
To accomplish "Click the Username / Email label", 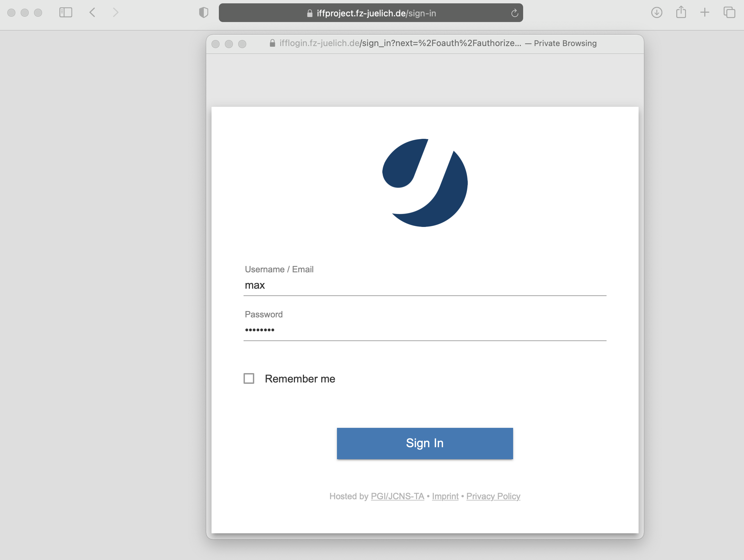I will coord(279,269).
